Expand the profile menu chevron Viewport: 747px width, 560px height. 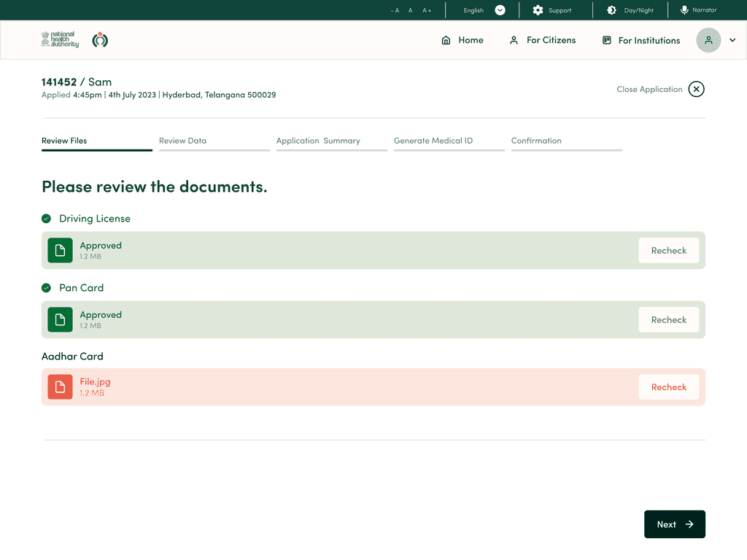[x=732, y=40]
